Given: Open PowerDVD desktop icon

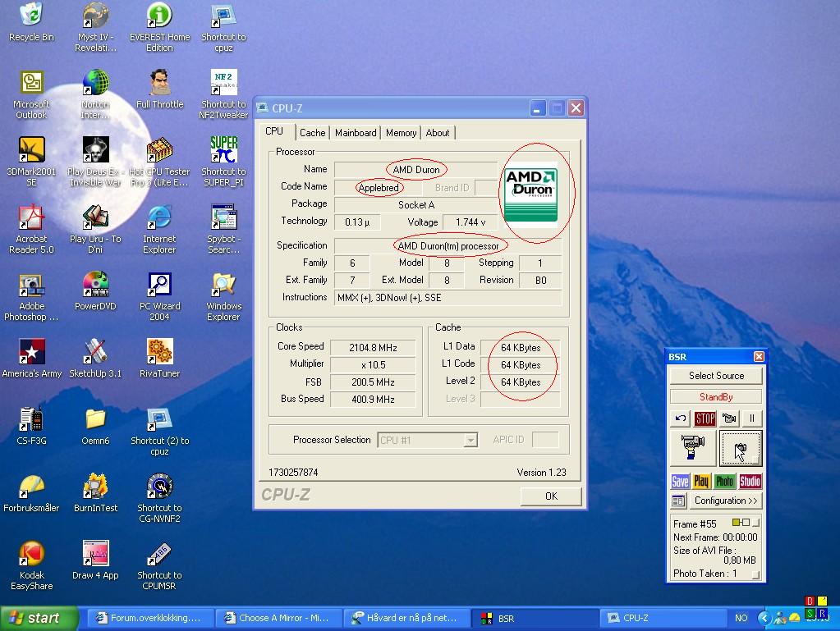Looking at the screenshot, I should pos(95,291).
